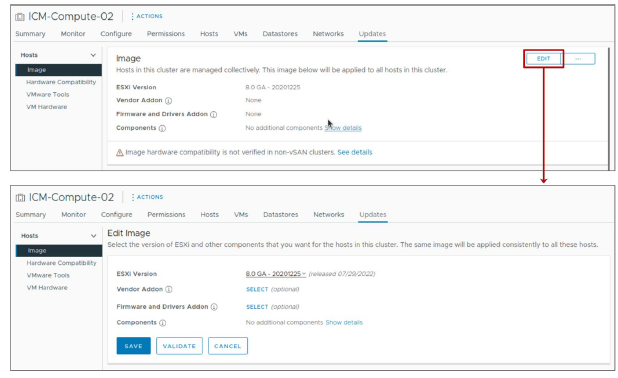
Task: Open VM Hardware in lower sidebar
Action: [x=47, y=288]
